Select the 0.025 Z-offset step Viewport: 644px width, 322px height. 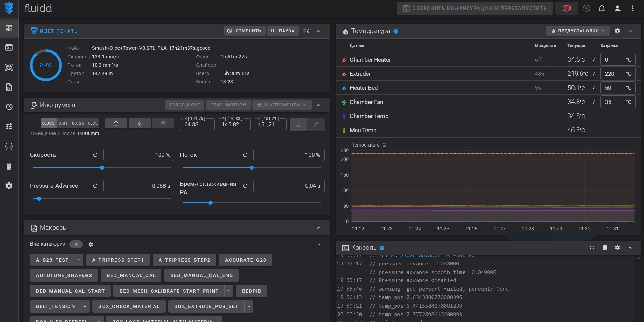(78, 123)
